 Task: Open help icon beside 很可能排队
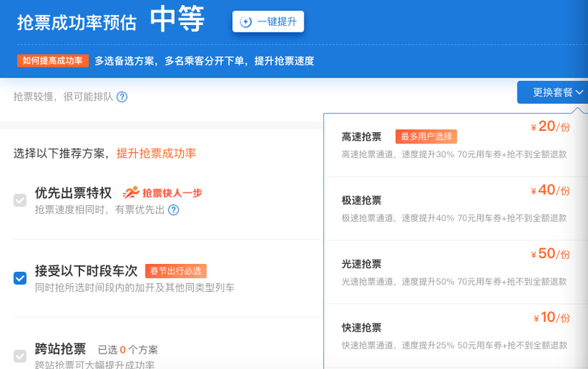(122, 97)
